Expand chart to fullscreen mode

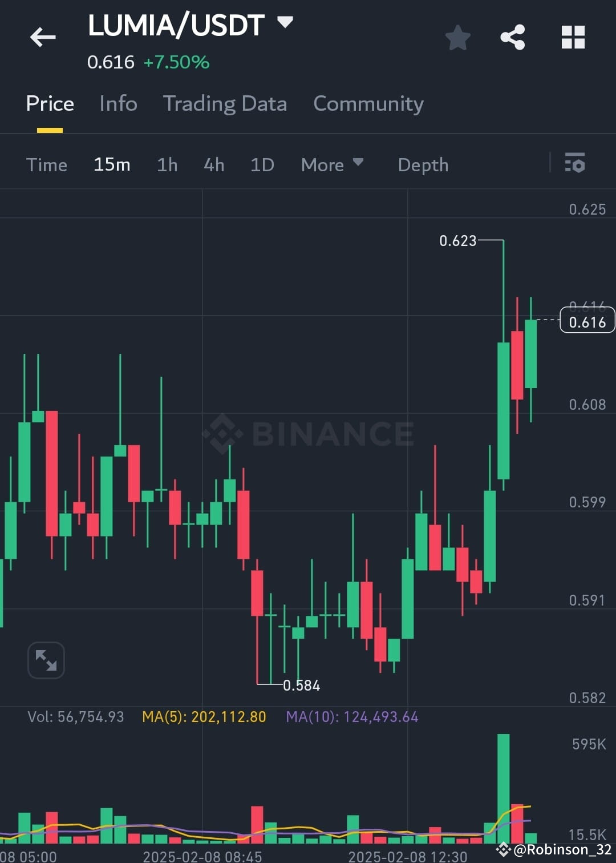pos(46,660)
